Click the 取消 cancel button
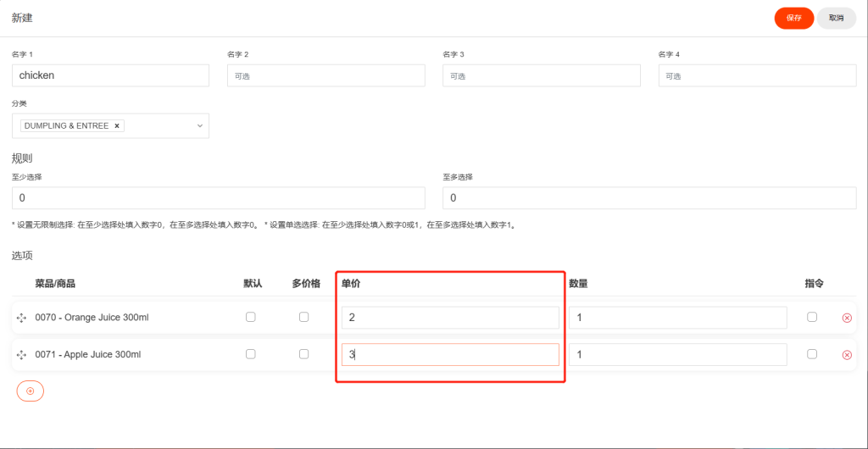868x449 pixels. tap(837, 19)
